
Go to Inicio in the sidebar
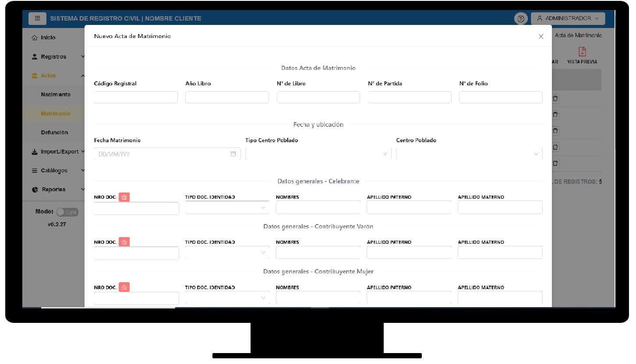[48, 38]
